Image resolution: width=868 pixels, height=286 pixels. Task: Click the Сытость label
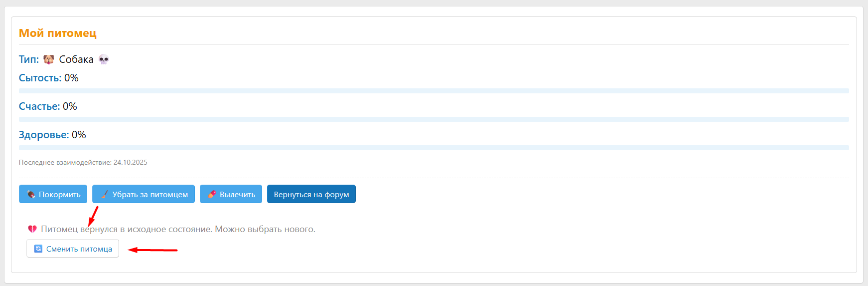(x=40, y=78)
